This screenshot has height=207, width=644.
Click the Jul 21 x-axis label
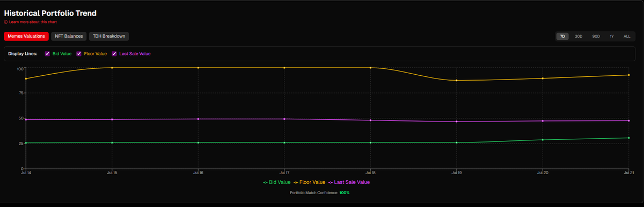pyautogui.click(x=628, y=173)
